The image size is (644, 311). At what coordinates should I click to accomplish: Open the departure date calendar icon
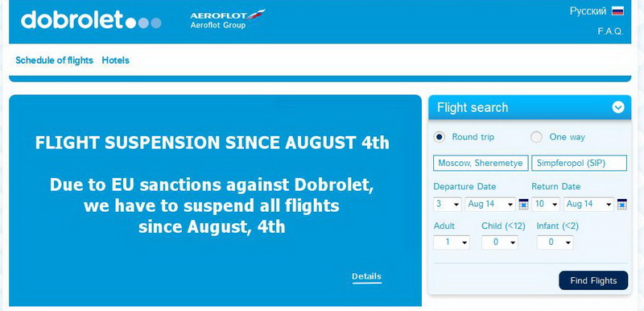pyautogui.click(x=523, y=204)
